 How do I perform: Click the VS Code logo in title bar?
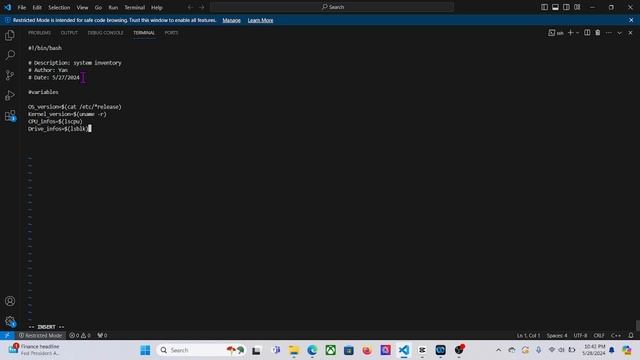tap(7, 7)
